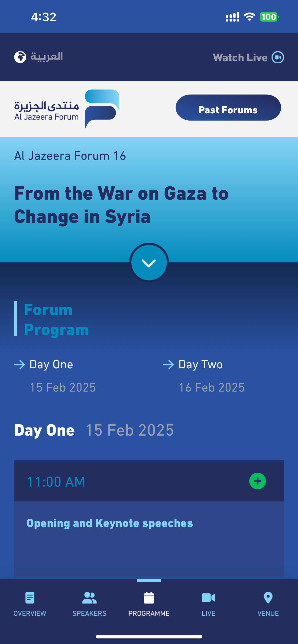Tap the Venue location pin icon

[x=268, y=598]
